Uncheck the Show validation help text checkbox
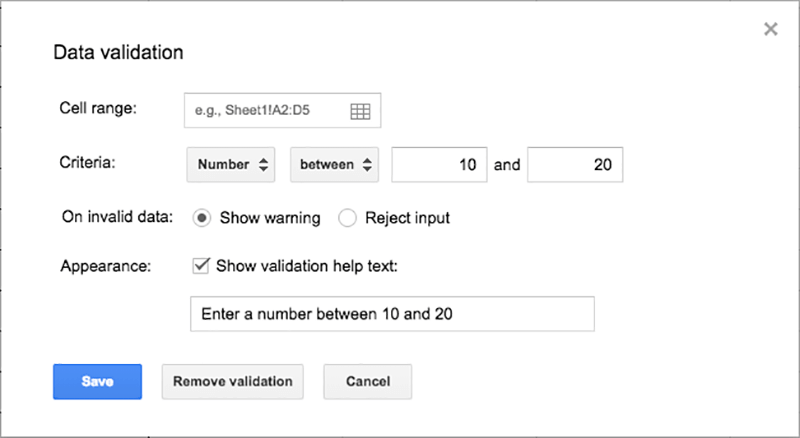This screenshot has width=800, height=438. click(x=200, y=266)
